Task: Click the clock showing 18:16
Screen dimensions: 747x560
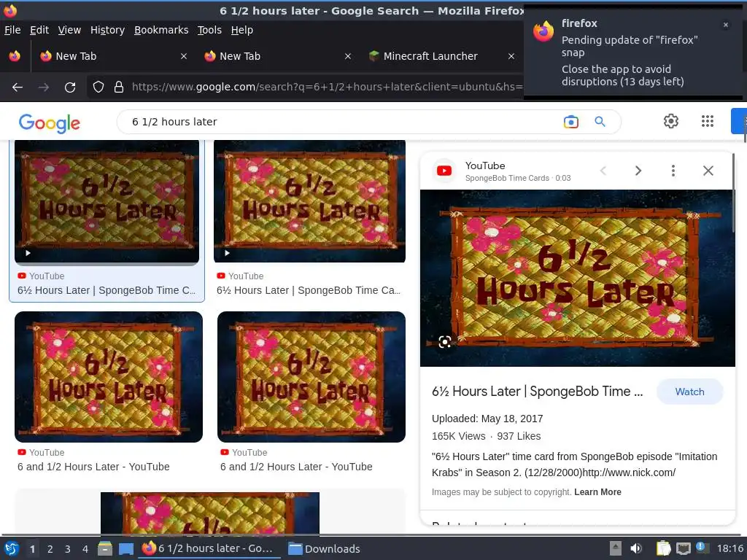Action: 730,548
